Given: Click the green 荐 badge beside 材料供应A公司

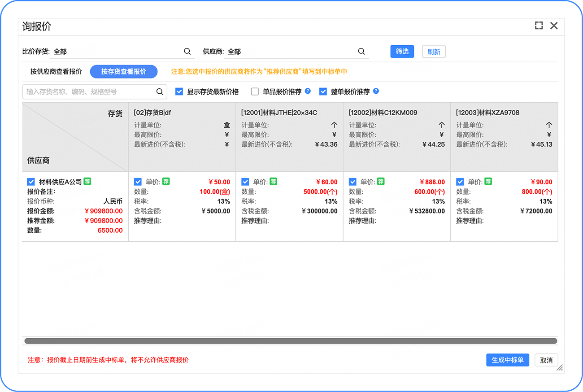Looking at the screenshot, I should click(87, 182).
